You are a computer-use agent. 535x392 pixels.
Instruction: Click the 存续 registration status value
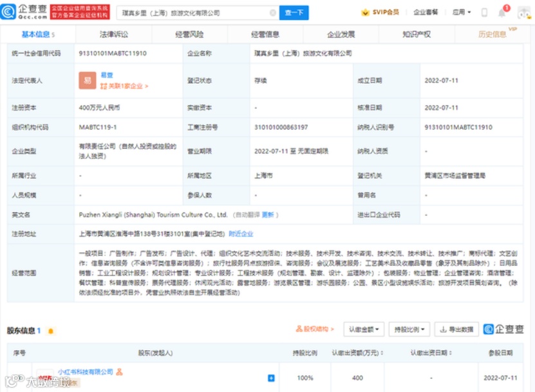pyautogui.click(x=260, y=80)
